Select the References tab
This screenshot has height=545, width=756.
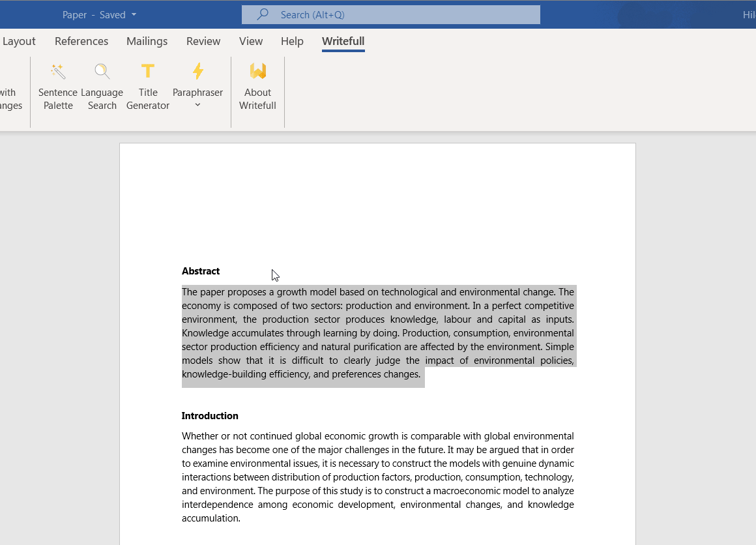click(81, 41)
